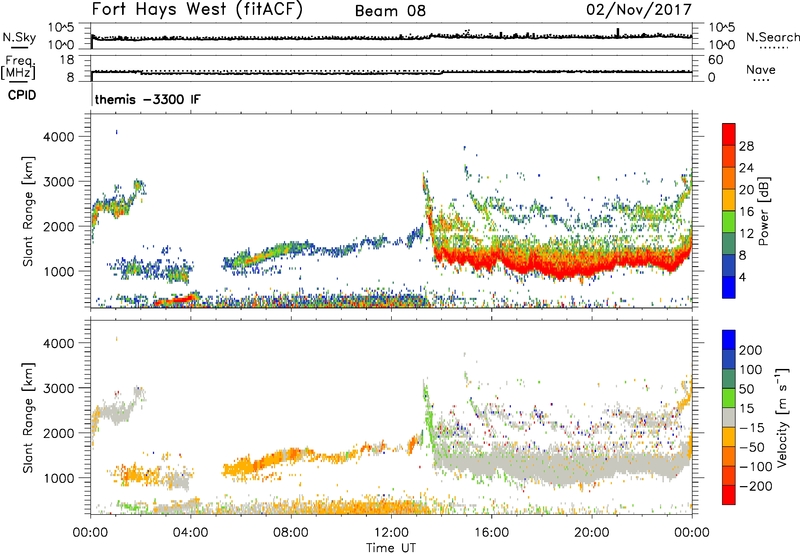The height and width of the screenshot is (554, 800).
Task: Click the 'themis -3300 IF' text
Action: pos(148,99)
